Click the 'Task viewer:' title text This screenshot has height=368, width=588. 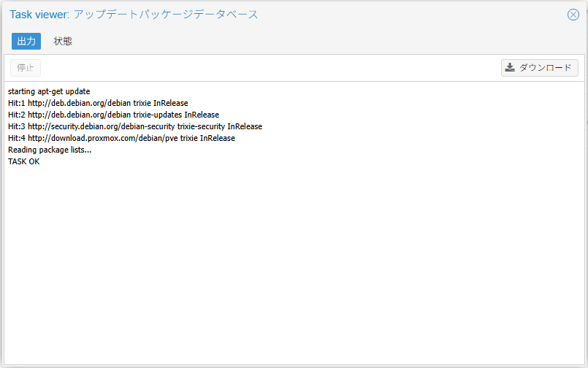[39, 15]
